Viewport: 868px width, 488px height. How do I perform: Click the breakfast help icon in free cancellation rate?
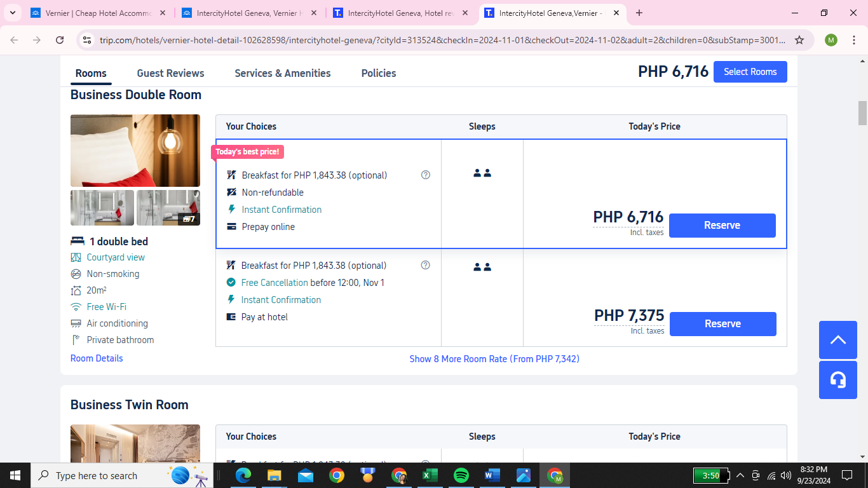coord(426,265)
